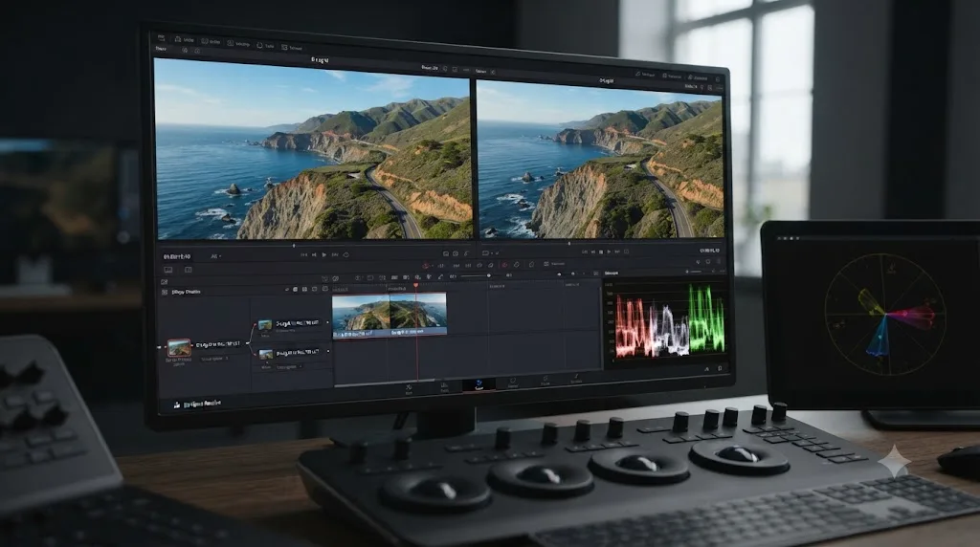980x547 pixels.
Task: Toggle loop playback in the left viewer
Action: 345,254
